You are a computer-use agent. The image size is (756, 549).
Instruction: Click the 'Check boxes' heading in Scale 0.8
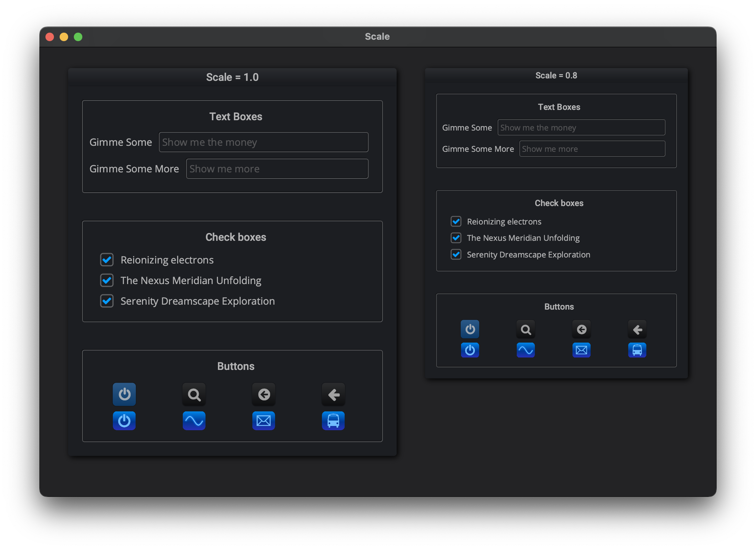559,203
